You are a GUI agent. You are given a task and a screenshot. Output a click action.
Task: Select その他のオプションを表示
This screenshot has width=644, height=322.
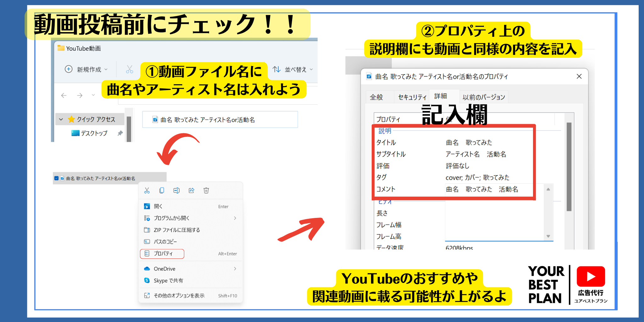click(191, 296)
